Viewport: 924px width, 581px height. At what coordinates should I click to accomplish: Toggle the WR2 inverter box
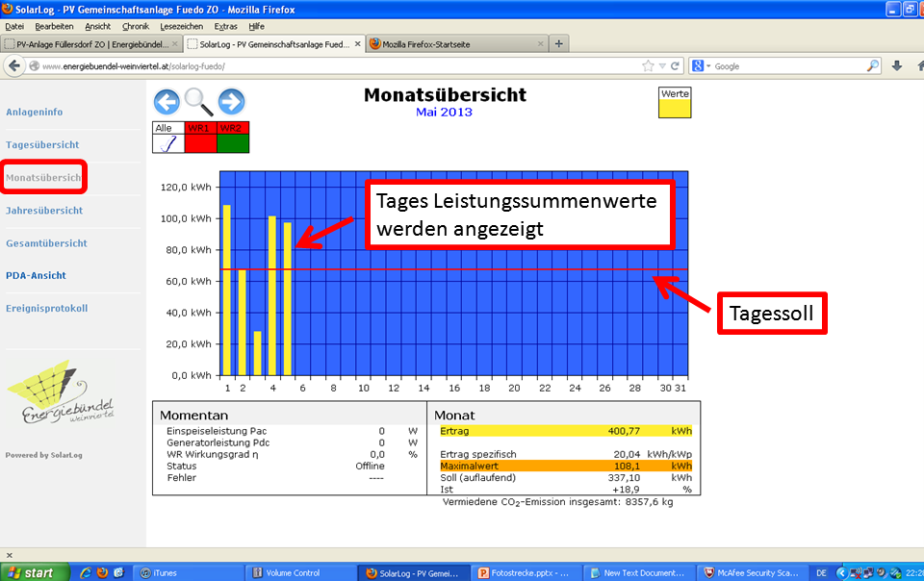(232, 143)
